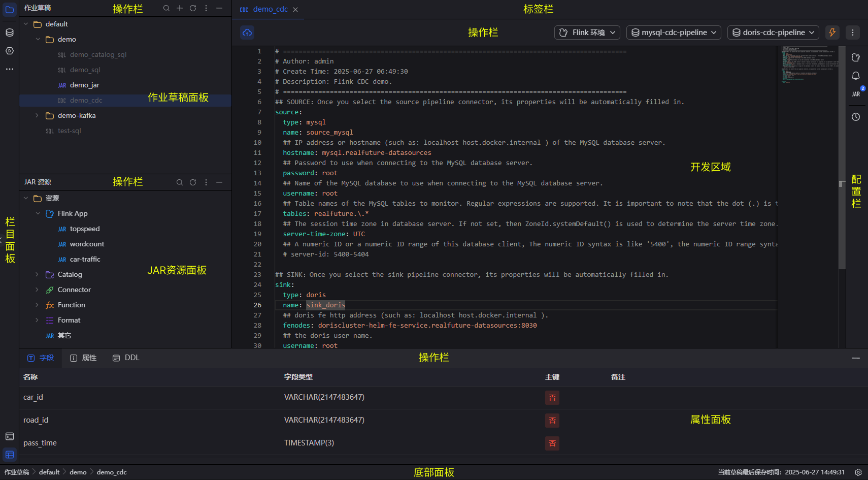Expand the demo-kafka folder
868x480 pixels.
[x=37, y=116]
